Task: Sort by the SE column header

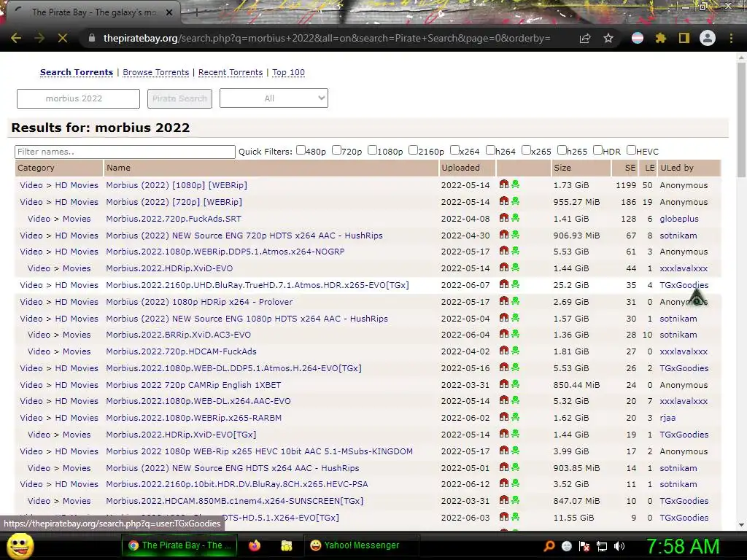Action: click(630, 168)
